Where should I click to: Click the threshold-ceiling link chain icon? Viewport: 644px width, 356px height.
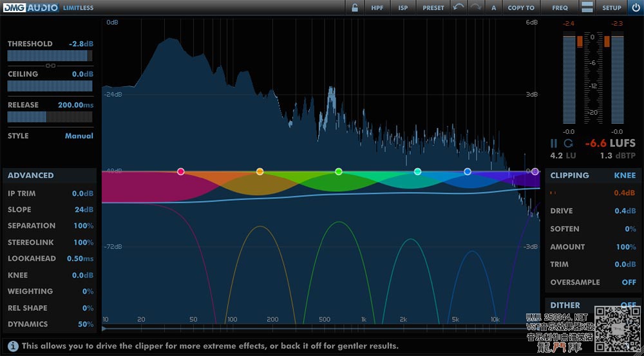coord(50,66)
